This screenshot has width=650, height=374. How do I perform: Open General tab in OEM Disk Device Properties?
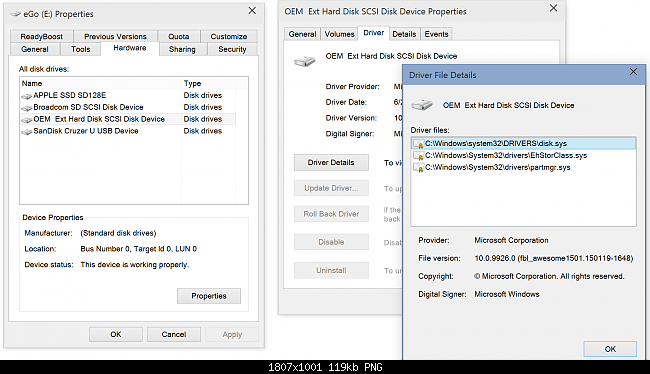point(302,34)
